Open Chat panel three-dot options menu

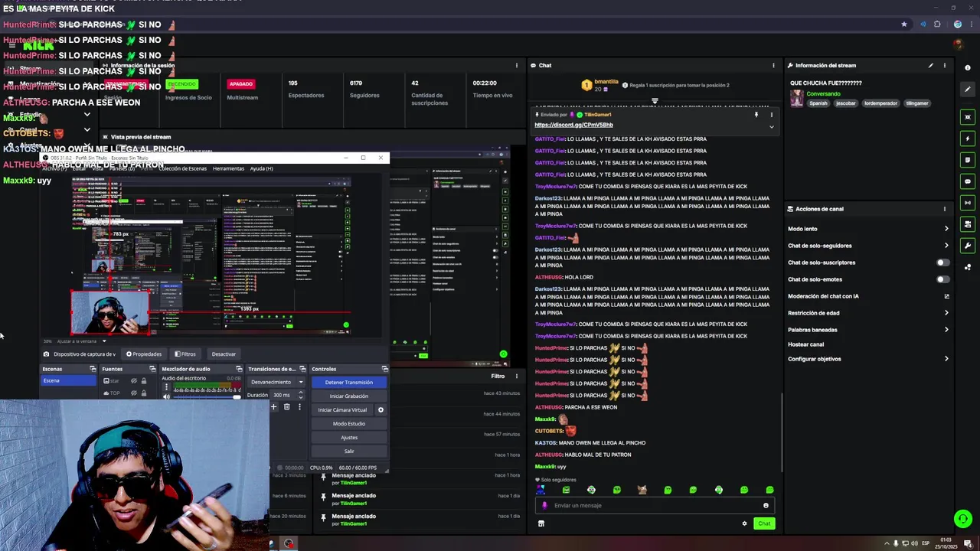773,66
